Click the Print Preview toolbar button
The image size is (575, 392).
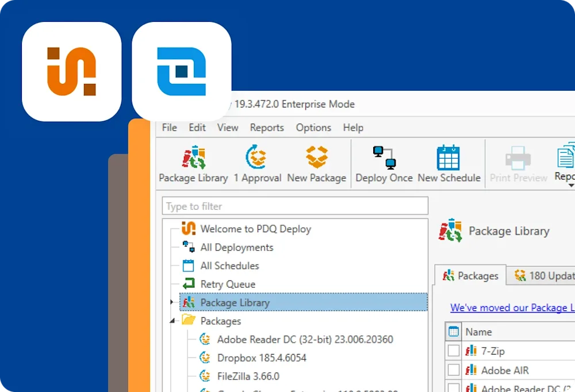[x=518, y=164]
